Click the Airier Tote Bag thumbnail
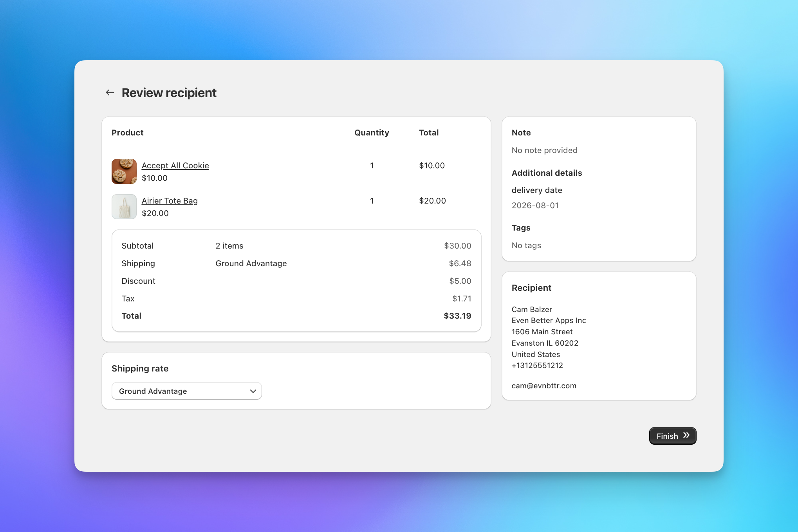Image resolution: width=798 pixels, height=532 pixels. coord(124,207)
